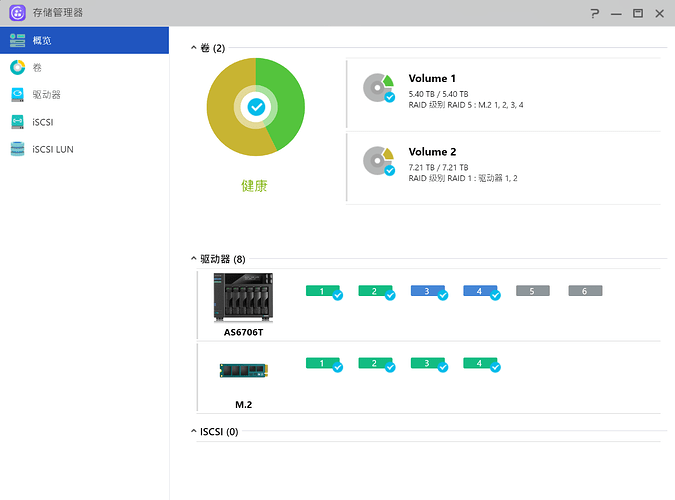675x500 pixels.
Task: Expand the ISCSI (0) section
Action: click(195, 432)
